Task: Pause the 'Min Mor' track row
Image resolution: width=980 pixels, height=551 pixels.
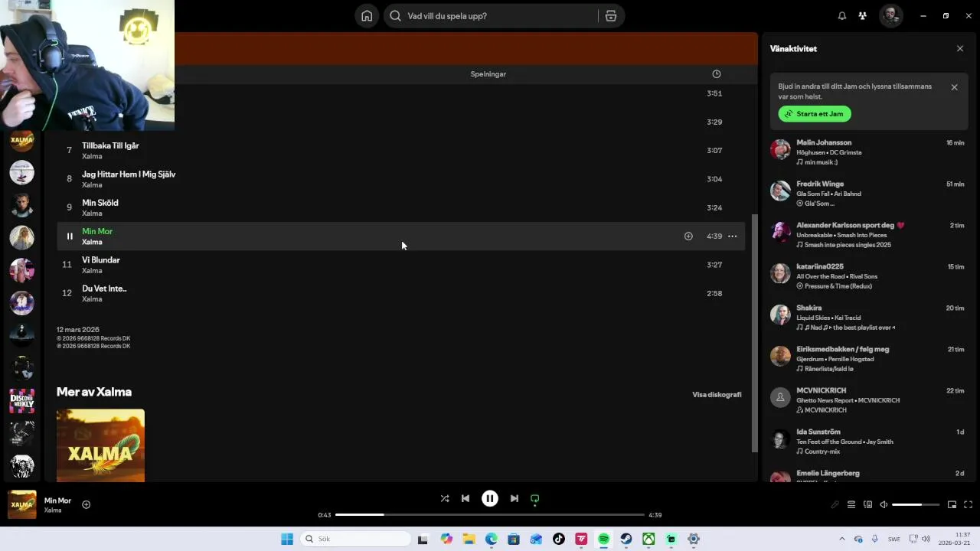Action: (70, 236)
